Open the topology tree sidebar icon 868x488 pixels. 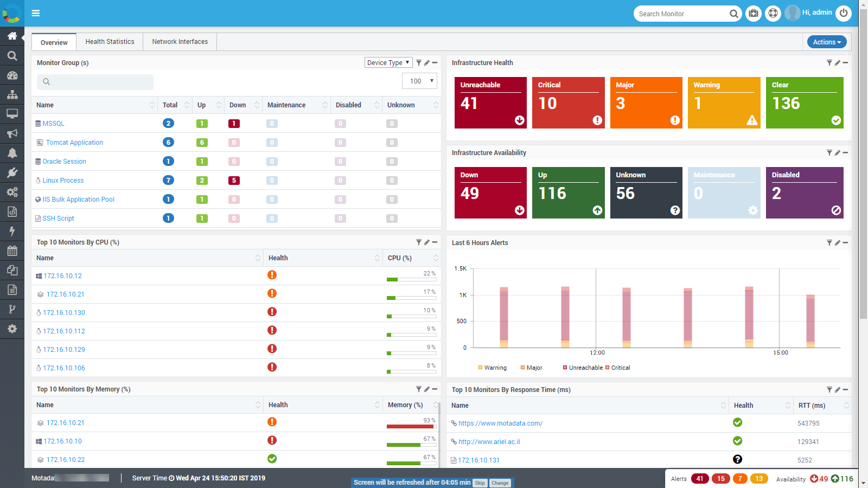[12, 94]
